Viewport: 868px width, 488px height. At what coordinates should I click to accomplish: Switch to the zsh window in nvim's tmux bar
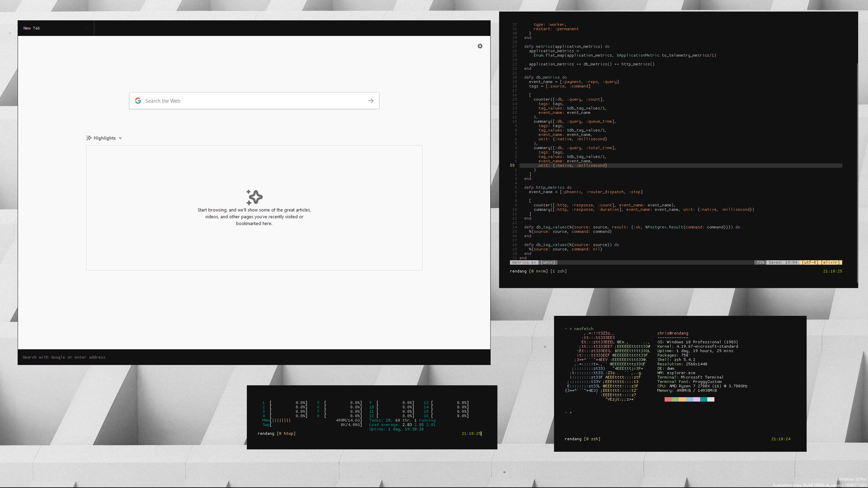pos(559,271)
